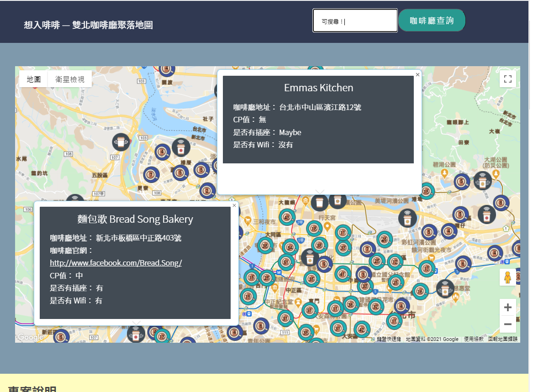Image resolution: width=533 pixels, height=392 pixels.
Task: Open the blue cluster marker showing 9
Action: click(324, 264)
